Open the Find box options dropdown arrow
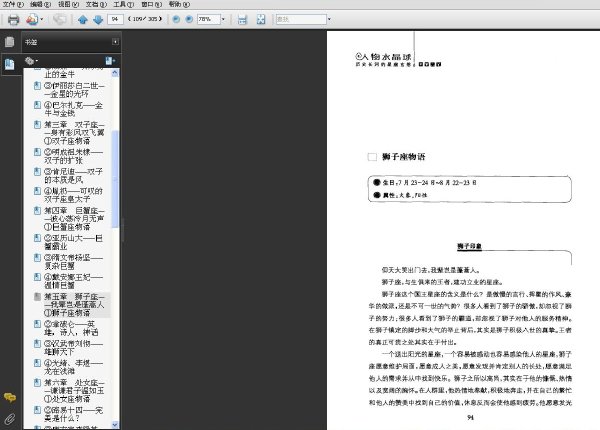 (329, 19)
